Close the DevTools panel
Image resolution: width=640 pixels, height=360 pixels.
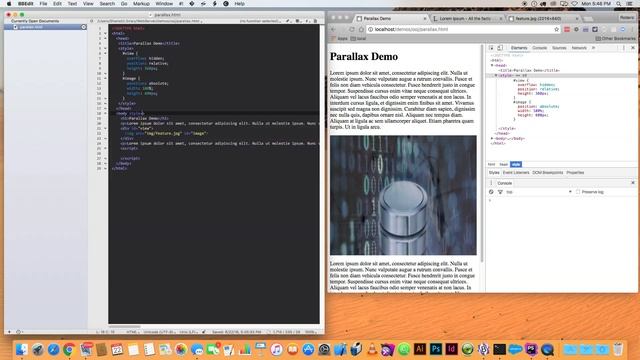(633, 48)
